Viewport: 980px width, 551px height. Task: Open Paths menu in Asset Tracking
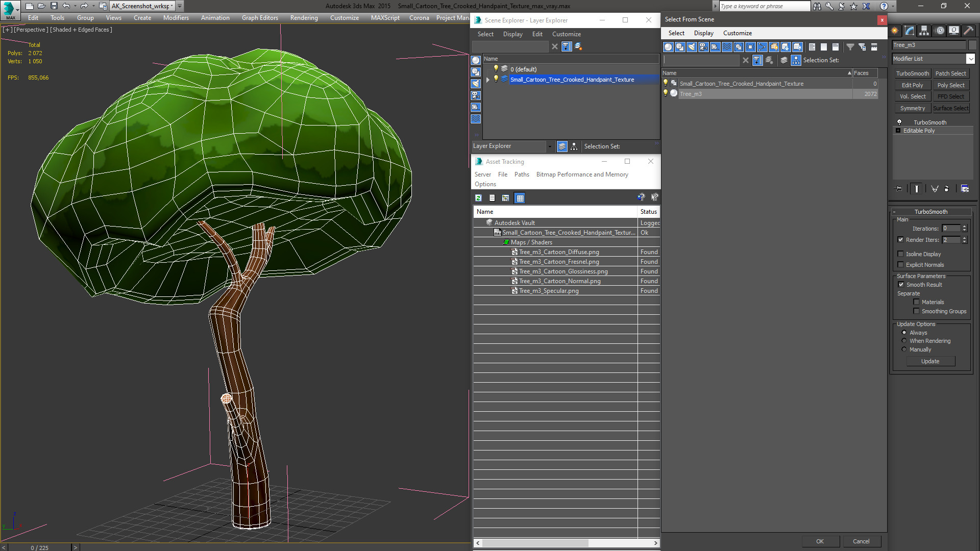pyautogui.click(x=522, y=174)
